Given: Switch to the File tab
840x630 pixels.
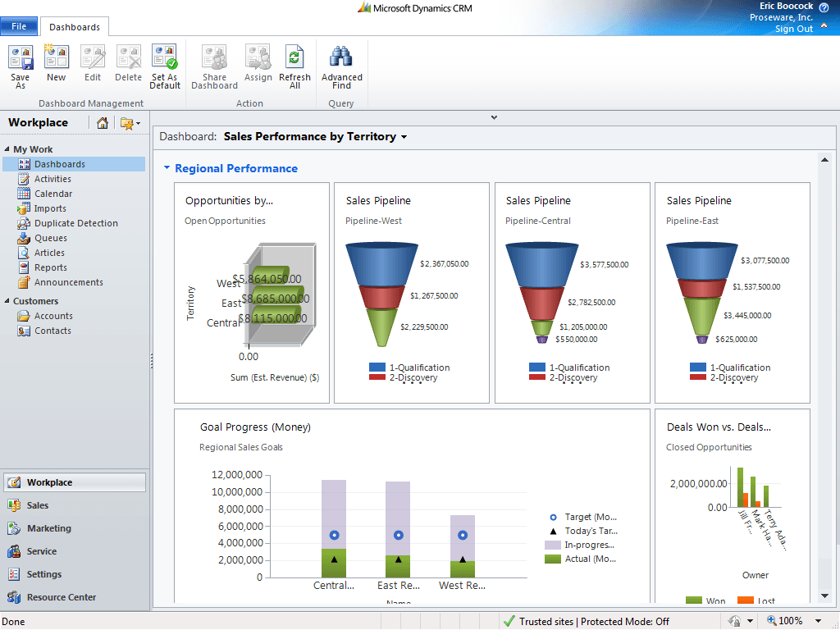Looking at the screenshot, I should pos(19,25).
